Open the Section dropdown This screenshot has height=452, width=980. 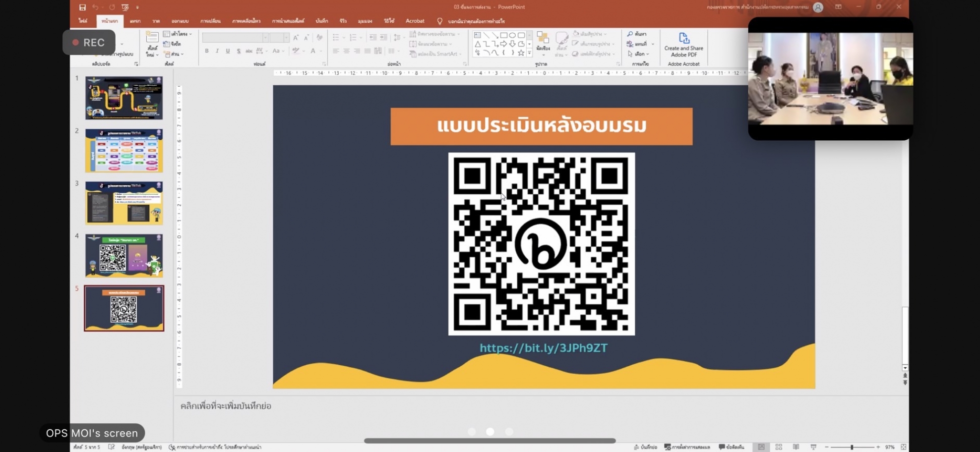click(174, 54)
